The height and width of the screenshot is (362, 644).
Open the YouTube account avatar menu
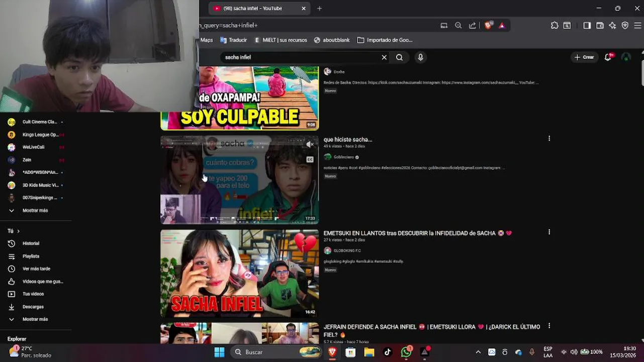coord(626,57)
